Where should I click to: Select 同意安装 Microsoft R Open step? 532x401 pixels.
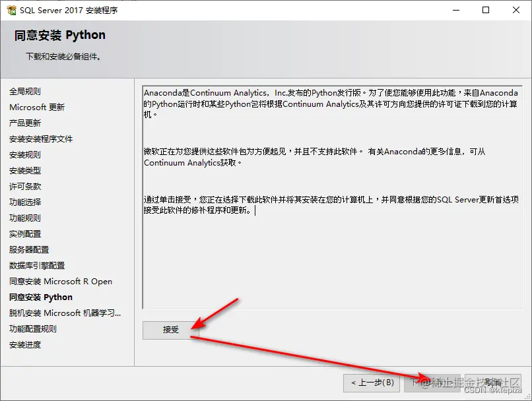(x=60, y=282)
